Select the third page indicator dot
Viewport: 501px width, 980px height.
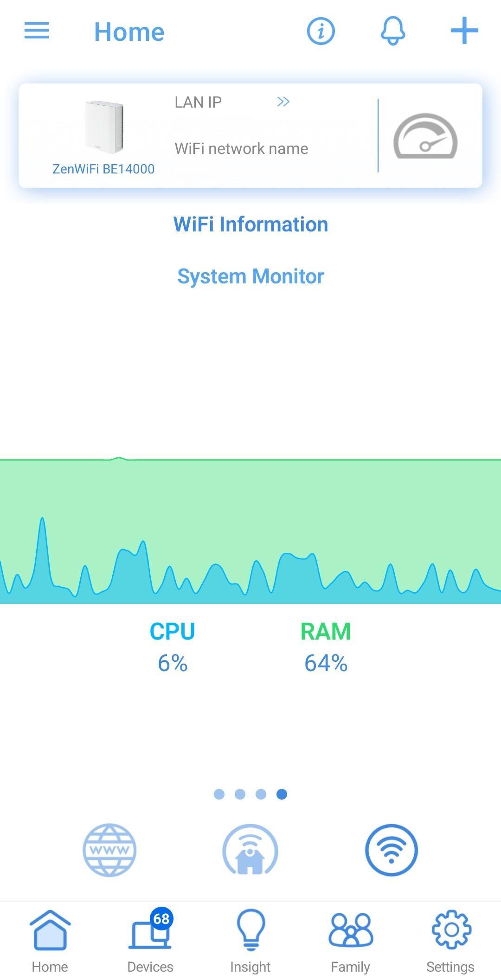click(x=261, y=794)
